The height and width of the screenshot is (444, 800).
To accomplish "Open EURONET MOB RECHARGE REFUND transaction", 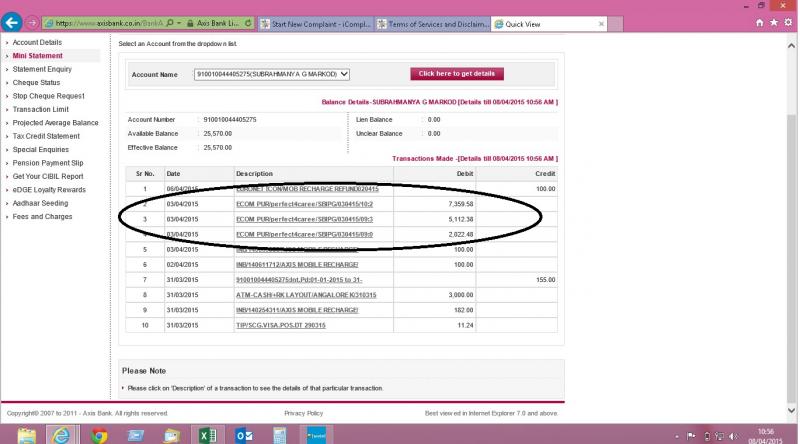I will point(307,189).
